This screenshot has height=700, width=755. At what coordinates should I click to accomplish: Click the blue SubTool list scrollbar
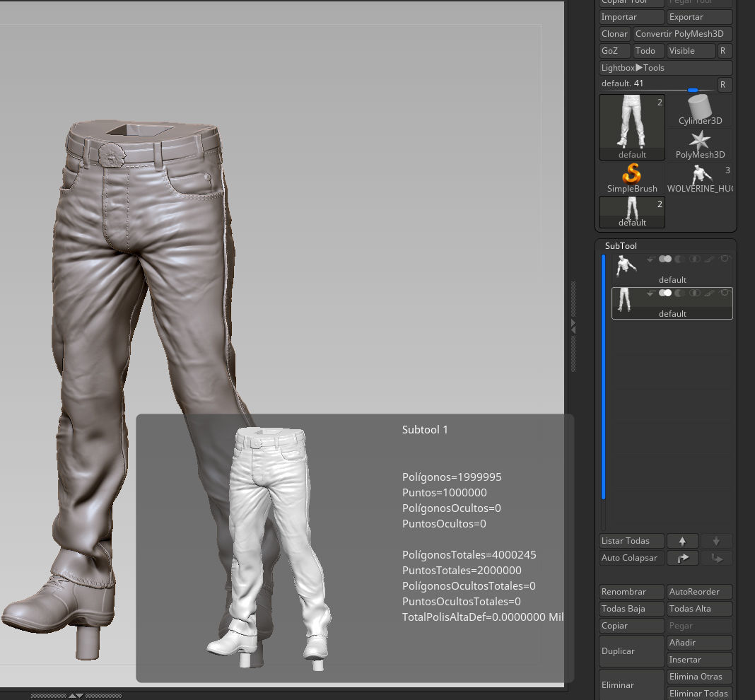point(603,377)
